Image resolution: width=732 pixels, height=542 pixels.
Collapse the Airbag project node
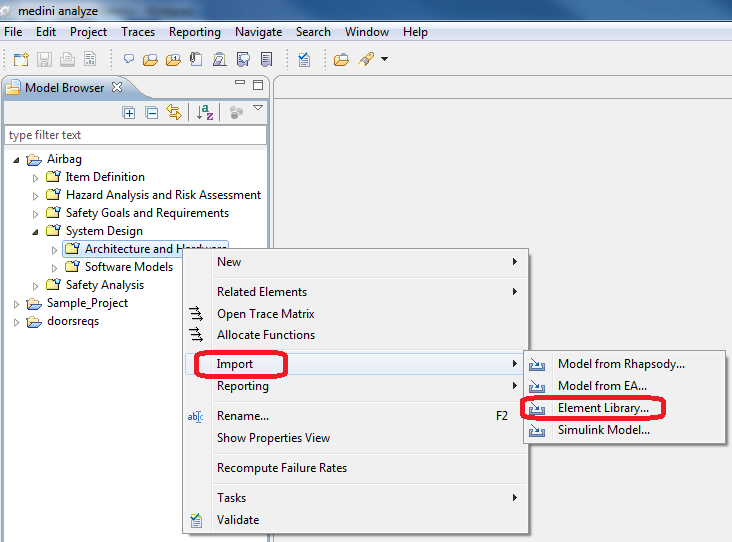17,159
